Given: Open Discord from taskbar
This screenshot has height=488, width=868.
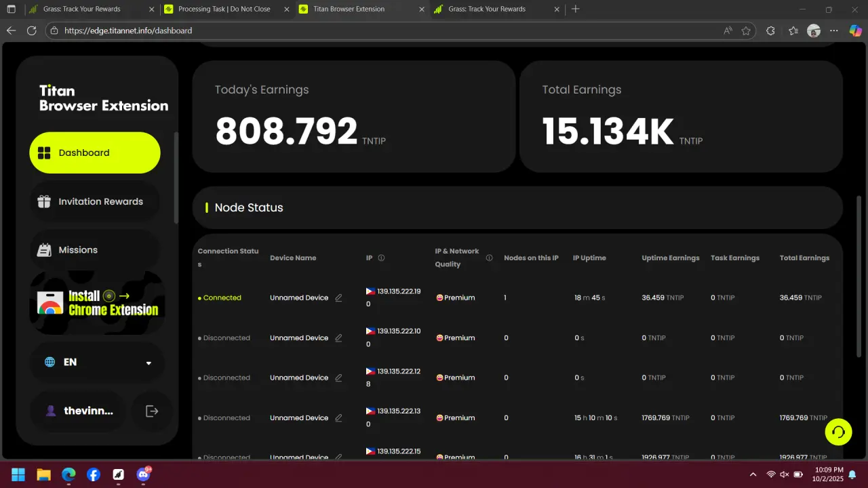Looking at the screenshot, I should coord(144,474).
